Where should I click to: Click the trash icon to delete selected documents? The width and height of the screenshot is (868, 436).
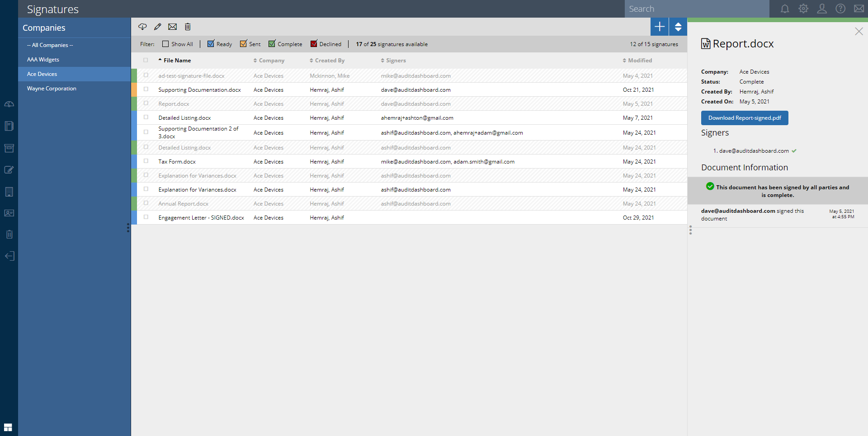point(188,27)
